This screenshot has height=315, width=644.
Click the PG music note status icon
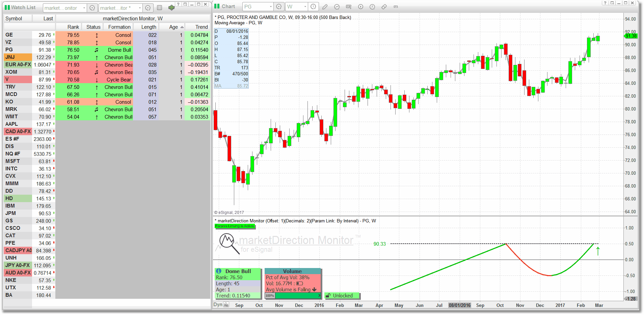click(97, 50)
